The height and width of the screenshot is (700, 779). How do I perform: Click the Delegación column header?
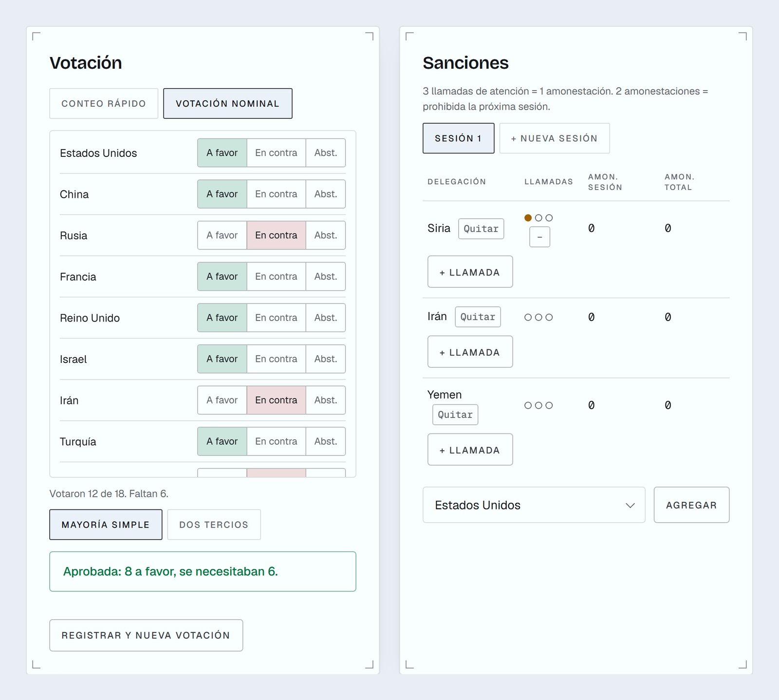tap(457, 182)
